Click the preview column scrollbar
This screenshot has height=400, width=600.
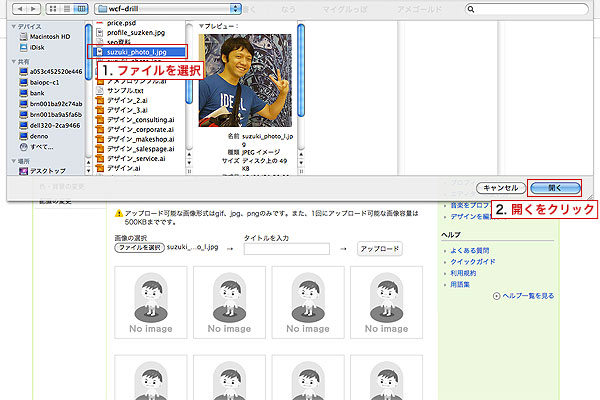(301, 70)
